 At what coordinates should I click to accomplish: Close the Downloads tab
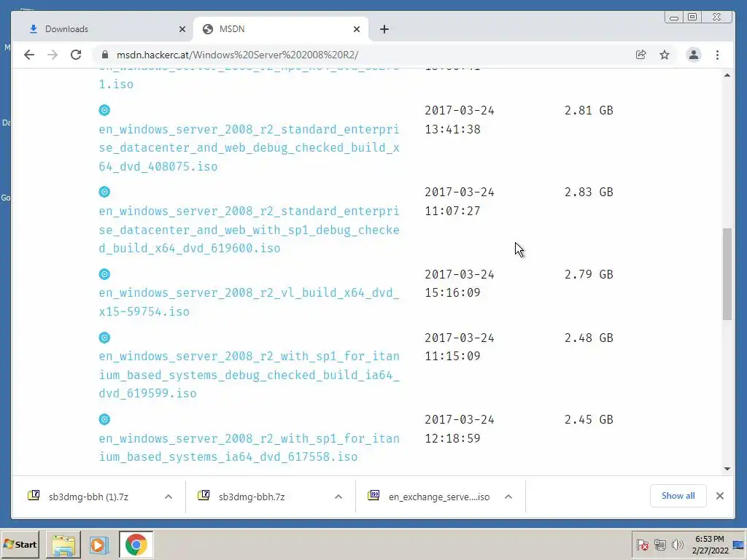pos(182,29)
